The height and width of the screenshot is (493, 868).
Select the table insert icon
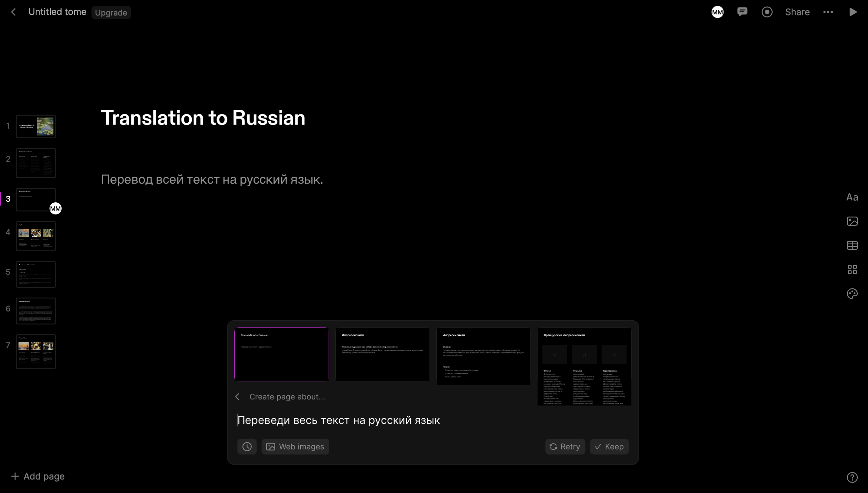(852, 245)
